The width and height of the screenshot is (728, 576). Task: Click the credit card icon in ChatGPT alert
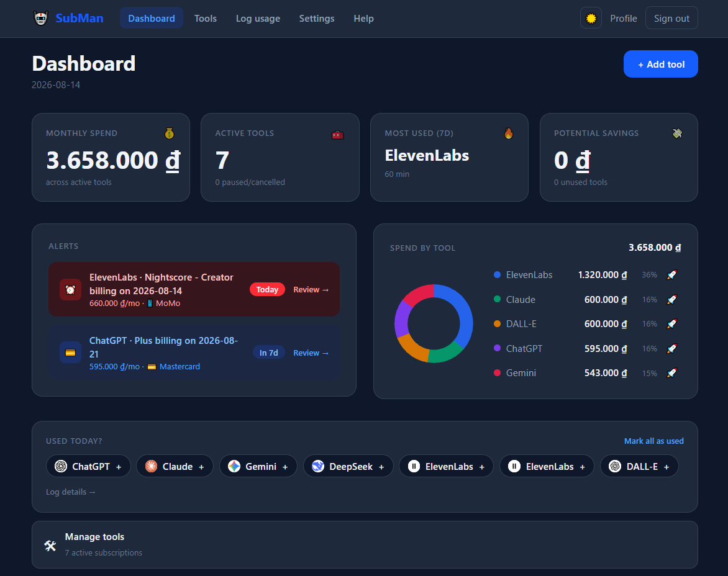71,353
